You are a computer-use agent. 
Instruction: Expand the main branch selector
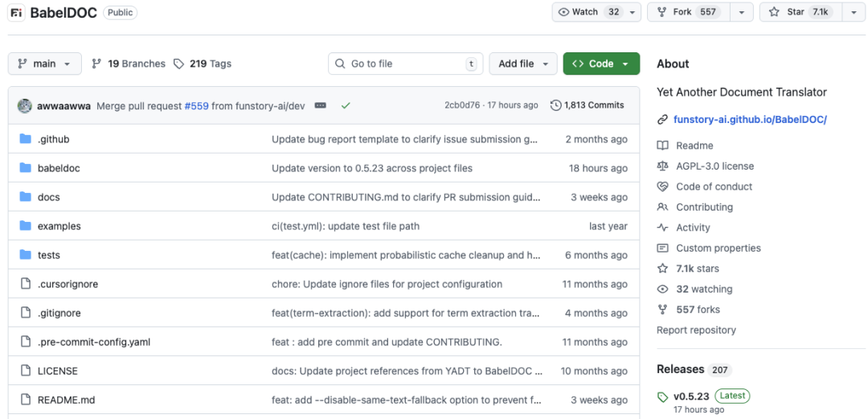pyautogui.click(x=45, y=64)
